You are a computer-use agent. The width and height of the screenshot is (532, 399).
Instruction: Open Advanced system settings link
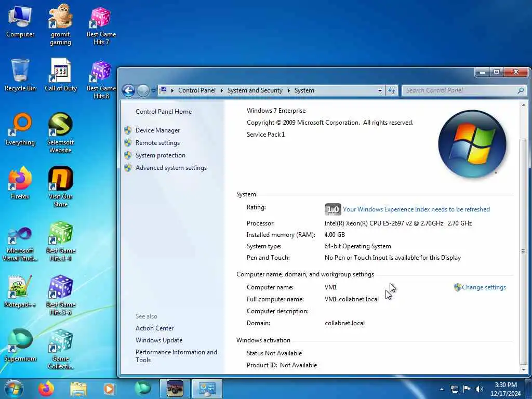(171, 168)
